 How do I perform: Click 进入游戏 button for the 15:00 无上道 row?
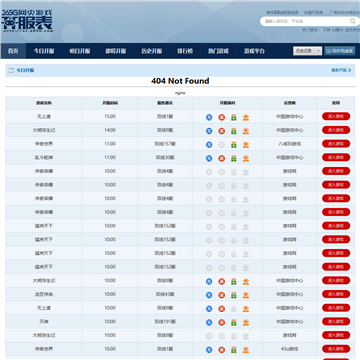pos(336,116)
